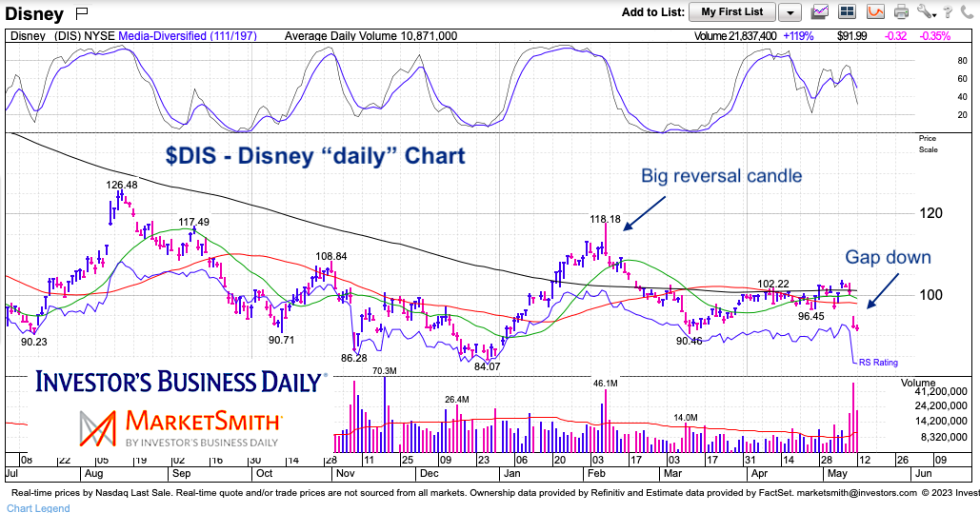Click the 90.71 October low label
Image resolution: width=980 pixels, height=513 pixels.
(x=281, y=341)
